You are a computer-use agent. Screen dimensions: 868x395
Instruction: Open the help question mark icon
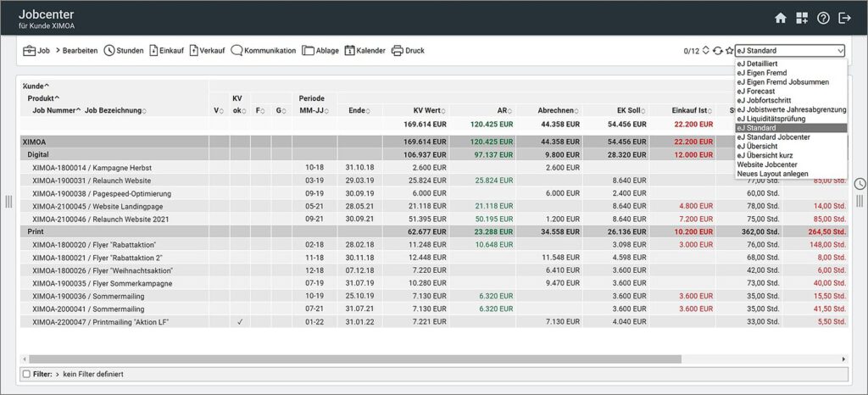click(823, 18)
